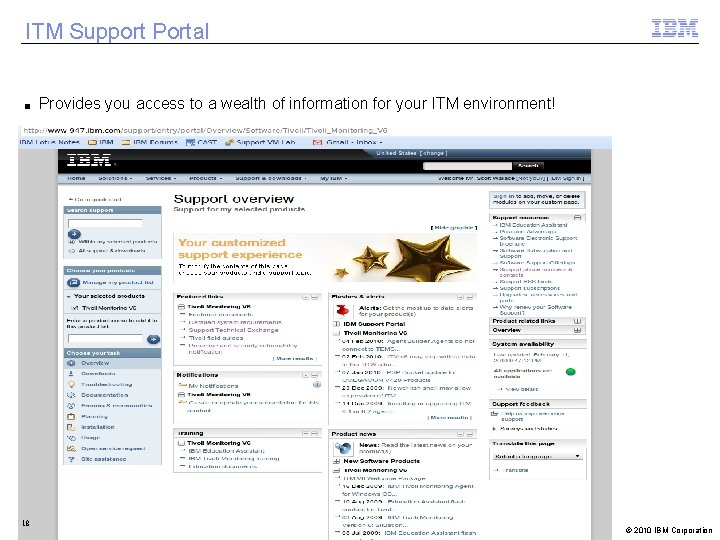Image resolution: width=720 pixels, height=540 pixels.
Task: Expand the Overview panel in right sidebar
Action: [x=578, y=330]
